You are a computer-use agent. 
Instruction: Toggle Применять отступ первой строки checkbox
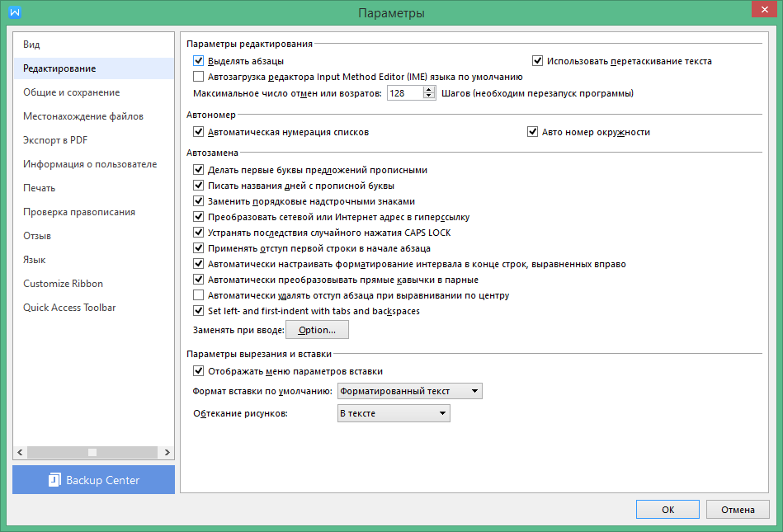[x=198, y=248]
